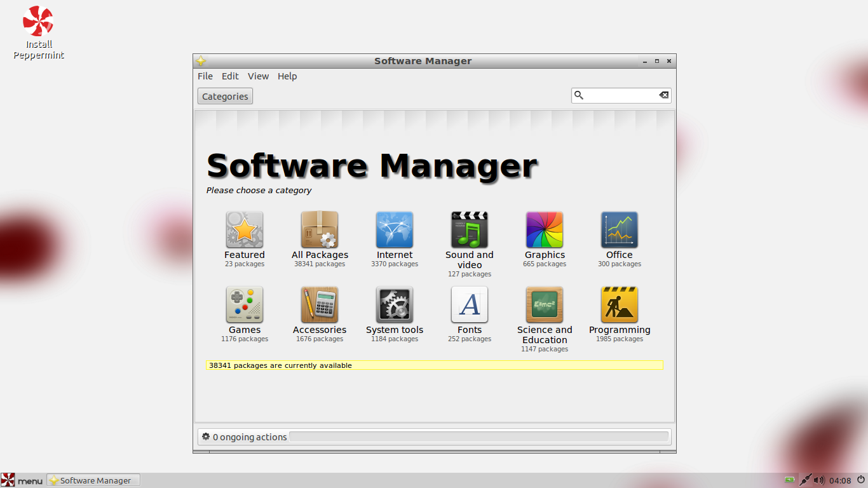
Task: Click the Sound and video icon
Action: pyautogui.click(x=470, y=229)
